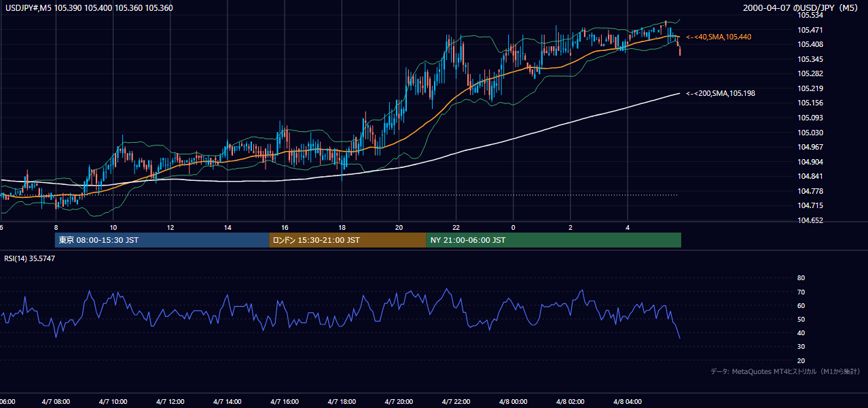Viewport: 868px width, 408px height.
Task: Click the 30 level on RSI scale
Action: pyautogui.click(x=801, y=347)
